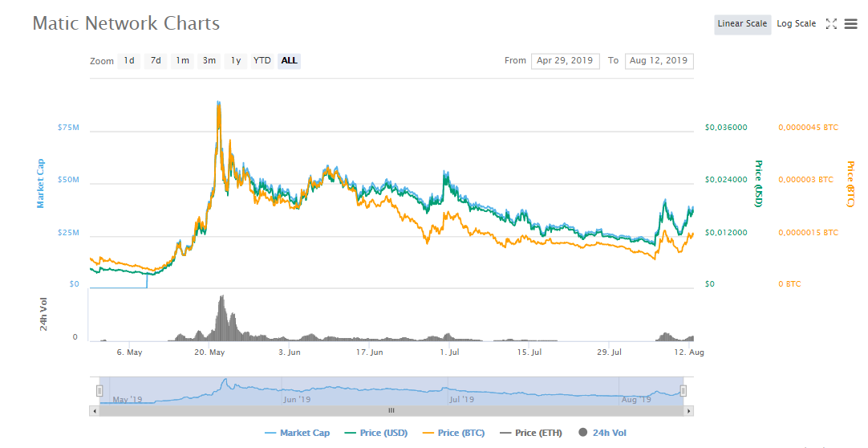Click the vertical Price (BTC) axis title
868x448 pixels.
pos(850,185)
